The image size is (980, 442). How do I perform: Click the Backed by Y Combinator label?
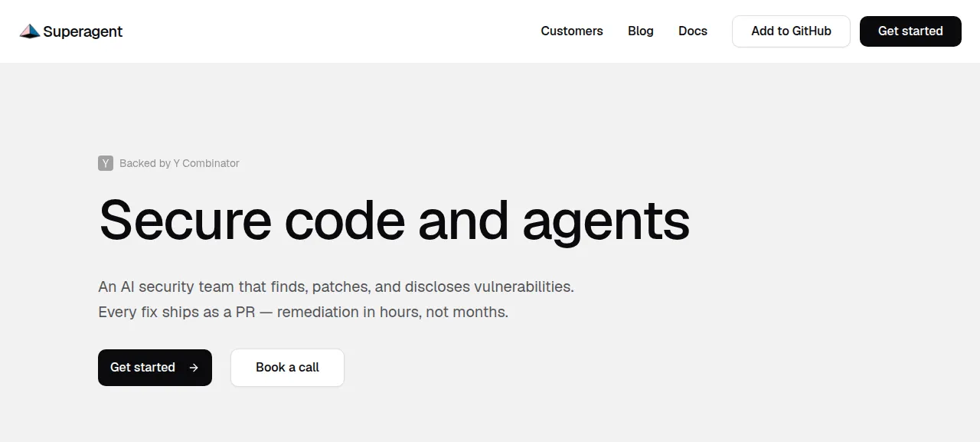179,163
